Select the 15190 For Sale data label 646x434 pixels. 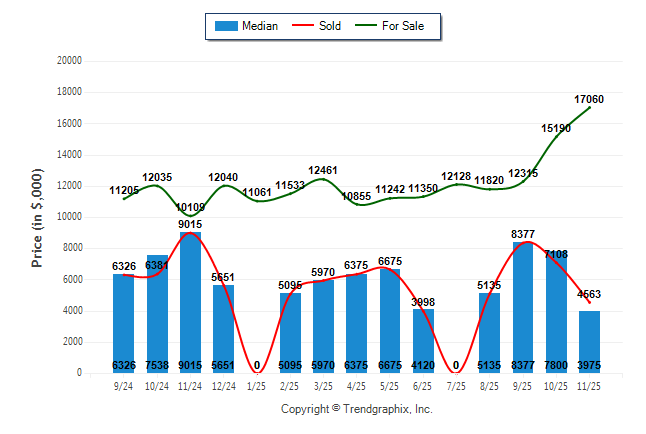tap(556, 128)
